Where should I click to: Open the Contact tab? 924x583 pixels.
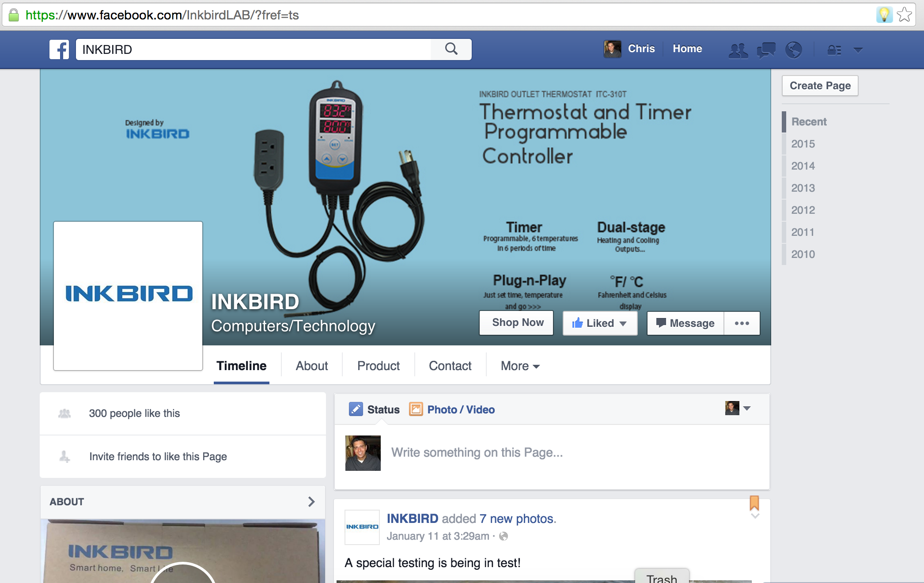[450, 366]
